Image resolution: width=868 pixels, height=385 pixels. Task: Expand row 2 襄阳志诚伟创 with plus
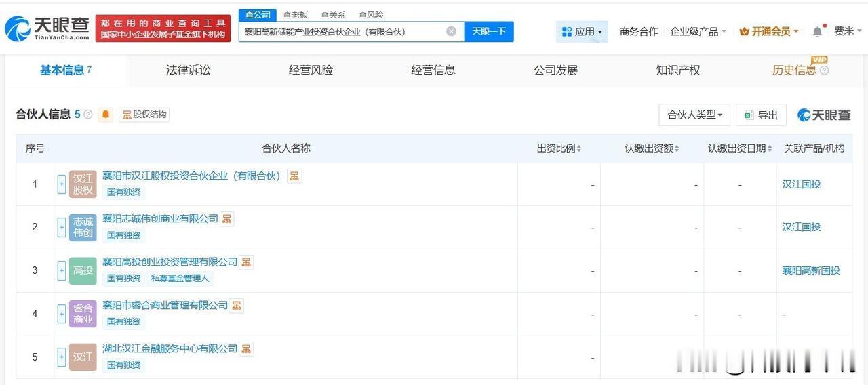click(62, 227)
